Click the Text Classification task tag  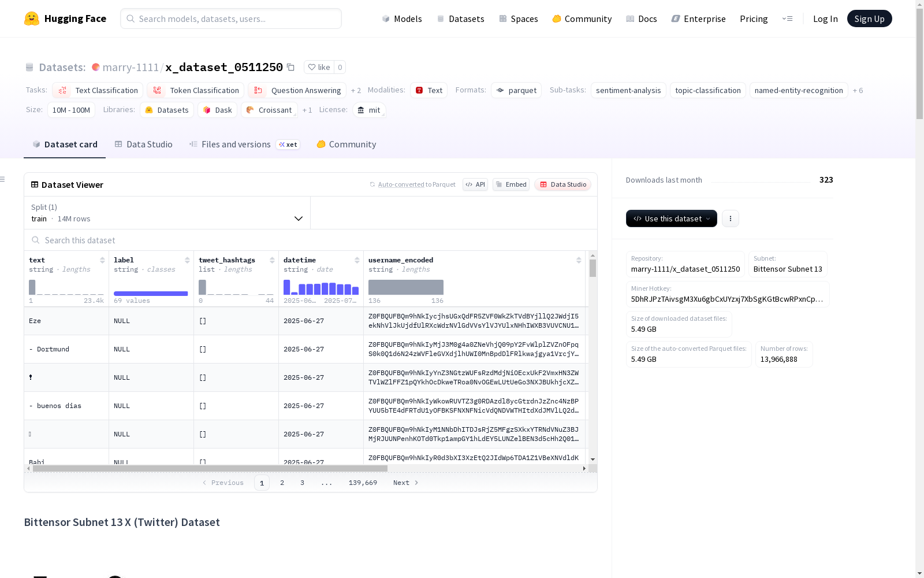tap(98, 90)
